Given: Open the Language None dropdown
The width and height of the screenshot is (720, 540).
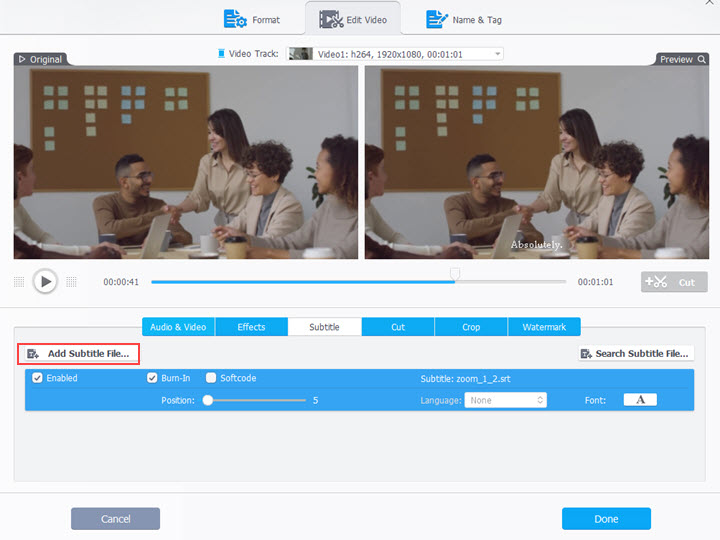Looking at the screenshot, I should point(505,400).
